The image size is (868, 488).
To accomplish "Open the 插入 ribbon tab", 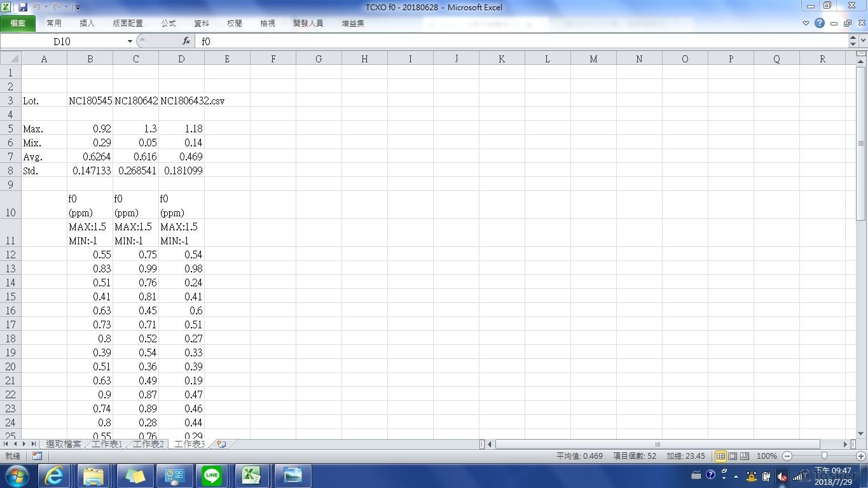I will [87, 23].
